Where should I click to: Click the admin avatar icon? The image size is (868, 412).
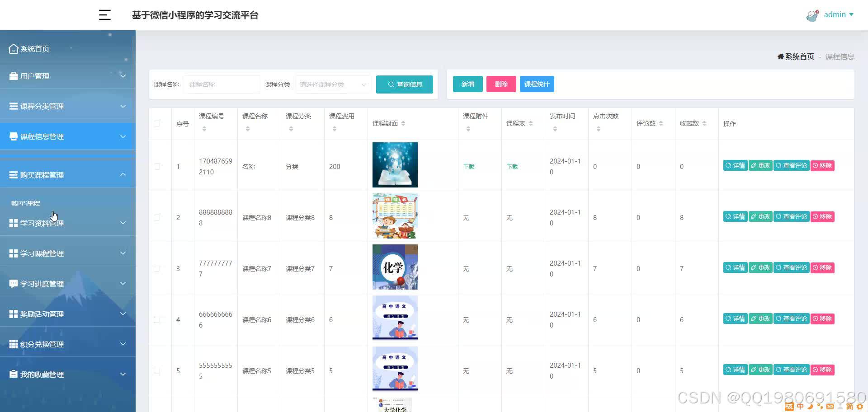point(812,15)
